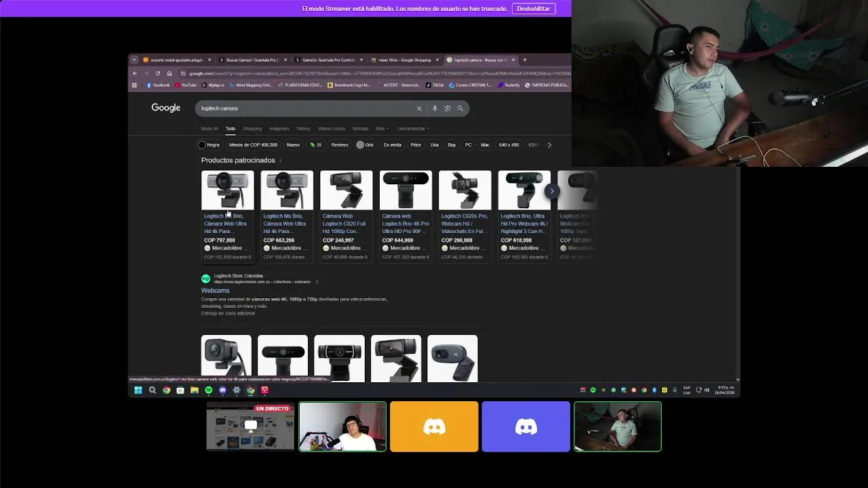Switch to the soporte metal ajustable tab
The width and height of the screenshot is (868, 488).
point(177,60)
